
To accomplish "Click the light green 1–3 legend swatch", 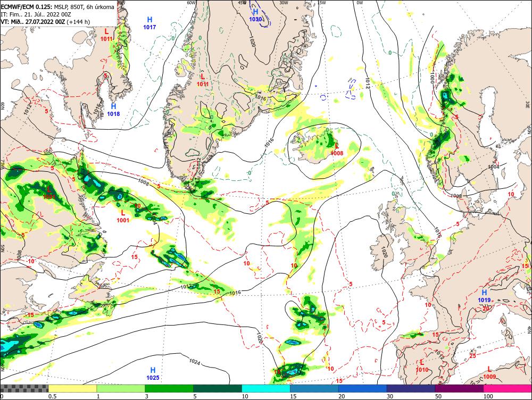I will click(121, 388).
